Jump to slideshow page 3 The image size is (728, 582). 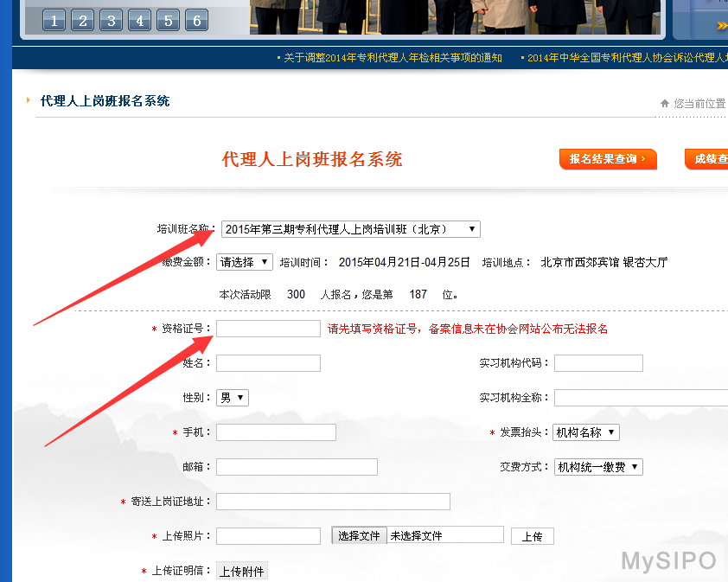pyautogui.click(x=111, y=21)
